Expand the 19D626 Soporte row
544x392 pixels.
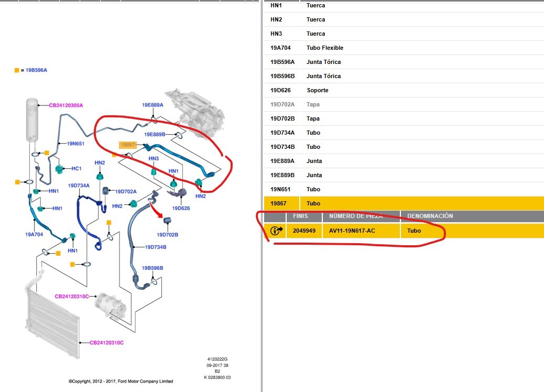(317, 90)
